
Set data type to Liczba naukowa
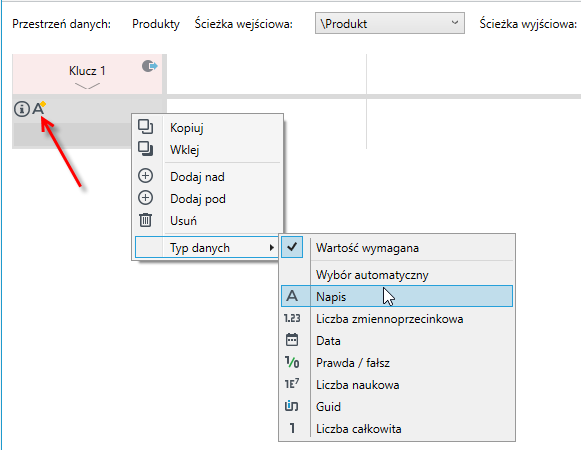coord(397,384)
